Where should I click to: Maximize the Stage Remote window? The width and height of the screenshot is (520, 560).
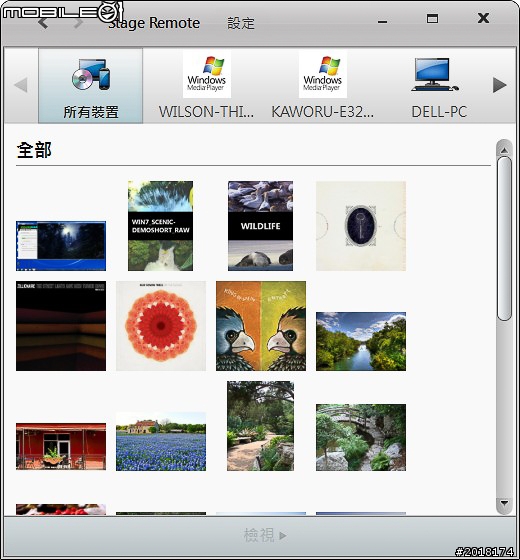point(432,18)
